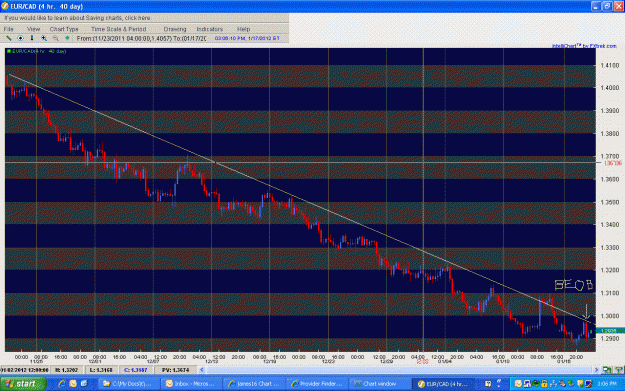This screenshot has height=391, width=625.
Task: Click the From/To date range field
Action: [141, 38]
